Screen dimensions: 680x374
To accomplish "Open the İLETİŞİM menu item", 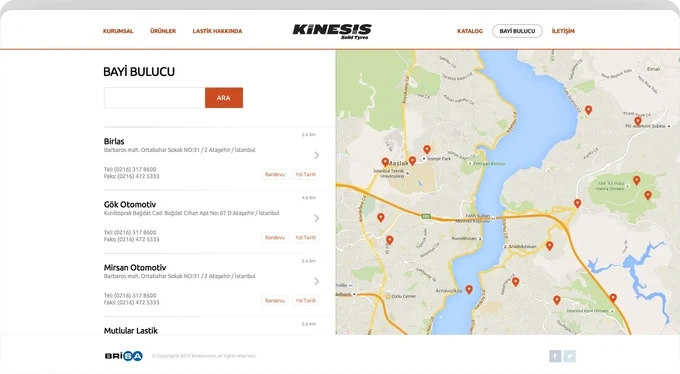I will 563,31.
